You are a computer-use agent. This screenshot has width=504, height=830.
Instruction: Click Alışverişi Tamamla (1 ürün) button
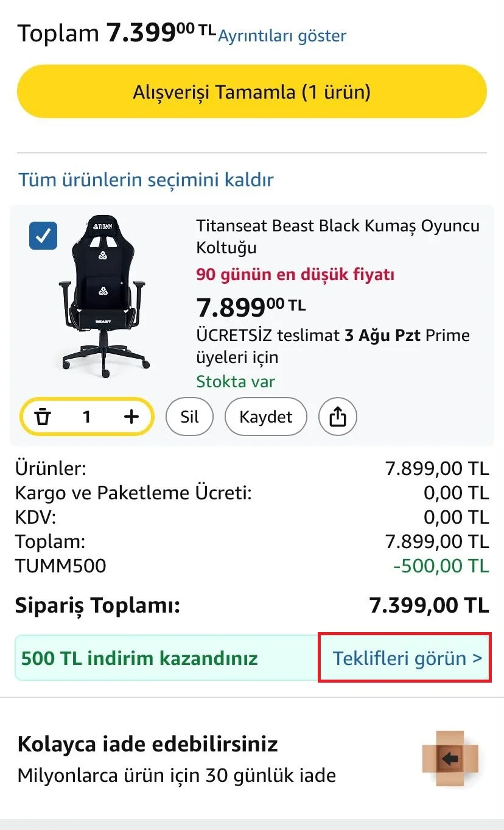coord(252,92)
